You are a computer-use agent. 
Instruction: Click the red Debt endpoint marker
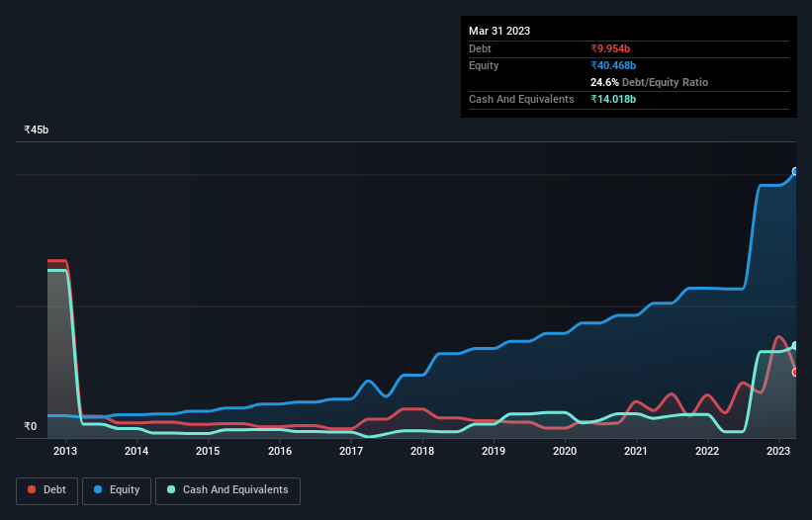click(x=795, y=373)
